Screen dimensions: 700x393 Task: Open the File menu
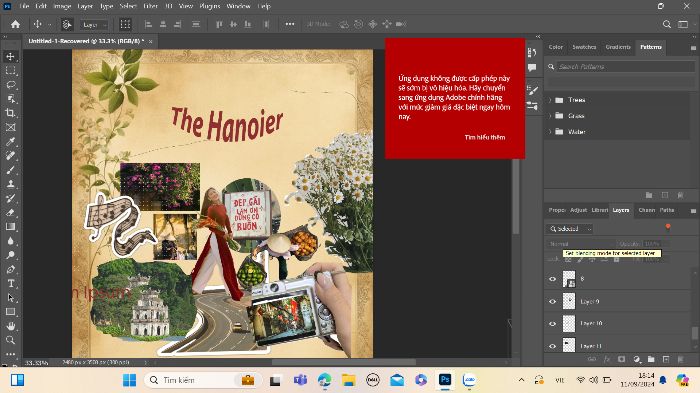pyautogui.click(x=24, y=6)
